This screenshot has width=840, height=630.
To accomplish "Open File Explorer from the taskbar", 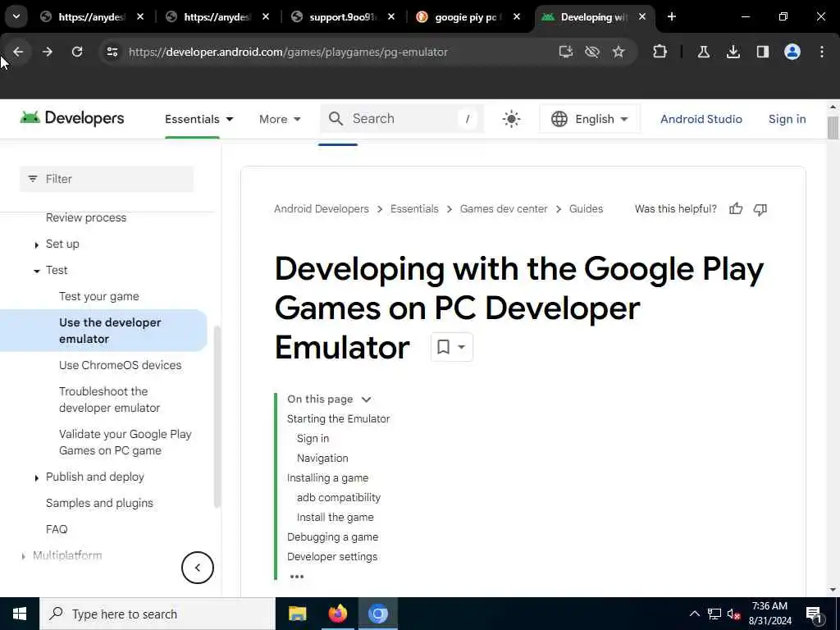I will (x=297, y=614).
